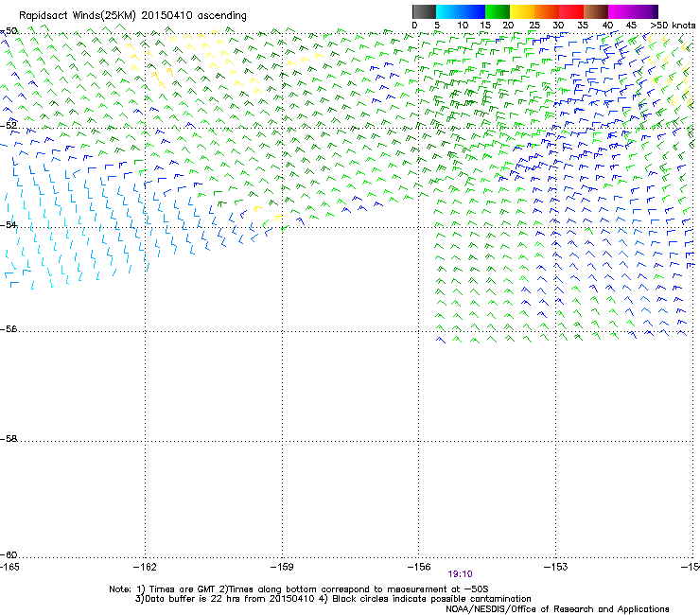Viewport: 700px width, 615px height.
Task: Click the purple 19:10 time label
Action: tap(460, 574)
